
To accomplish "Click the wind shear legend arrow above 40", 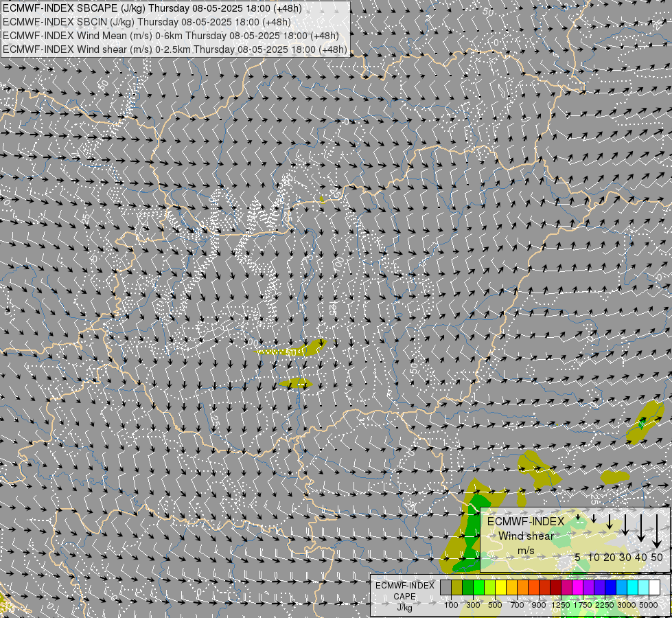I will coord(641,528).
